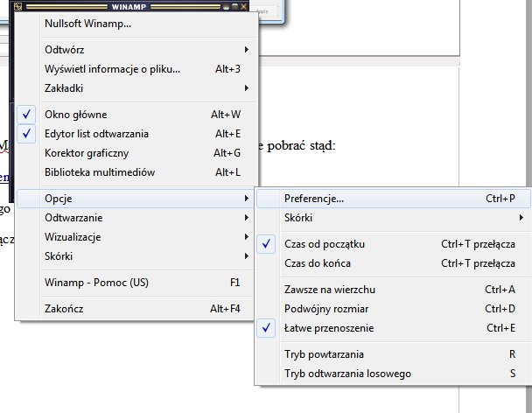Enable Podwójny rozmiar option
Viewport: 532px width, 413px height.
point(394,309)
